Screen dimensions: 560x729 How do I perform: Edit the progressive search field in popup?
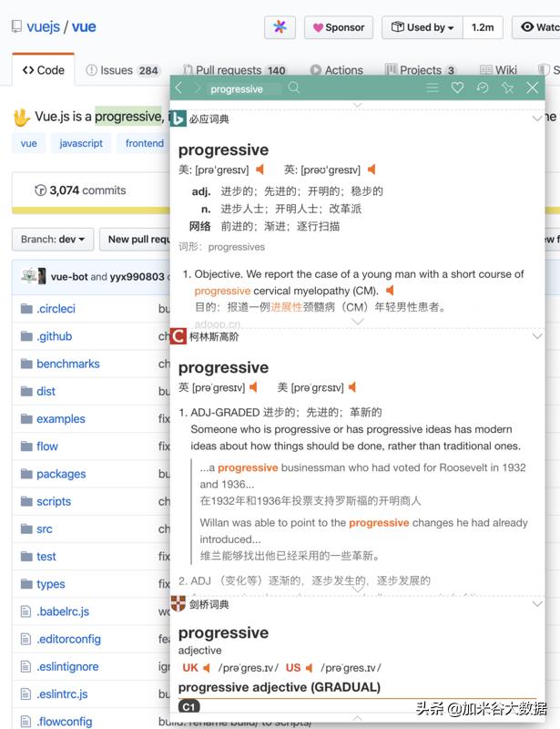pyautogui.click(x=244, y=88)
